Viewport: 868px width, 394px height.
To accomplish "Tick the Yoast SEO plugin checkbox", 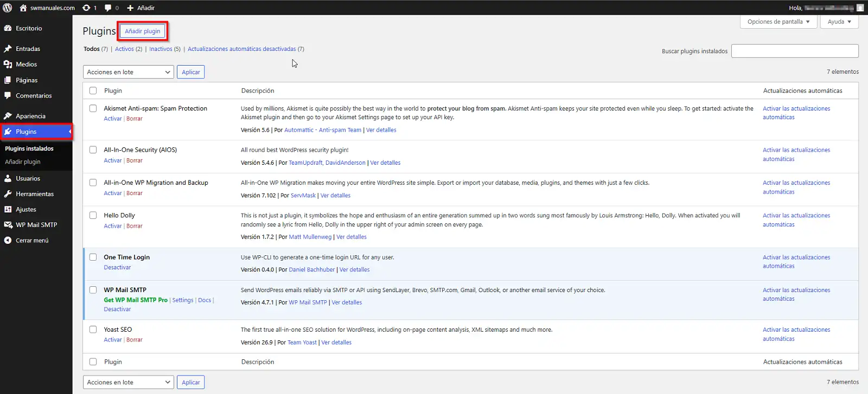I will (x=93, y=330).
